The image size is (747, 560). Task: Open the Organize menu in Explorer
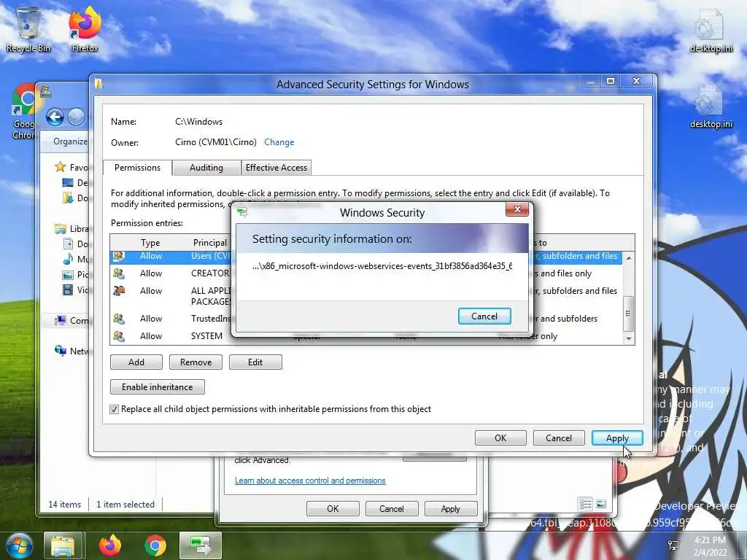pyautogui.click(x=70, y=141)
